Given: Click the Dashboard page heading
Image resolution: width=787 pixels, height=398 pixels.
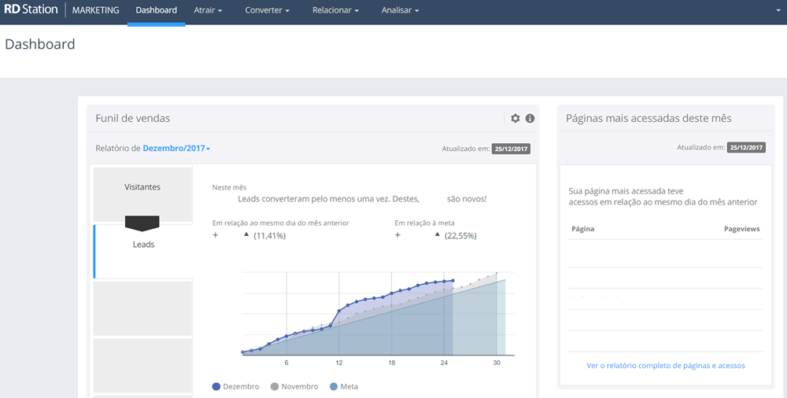Looking at the screenshot, I should point(40,44).
